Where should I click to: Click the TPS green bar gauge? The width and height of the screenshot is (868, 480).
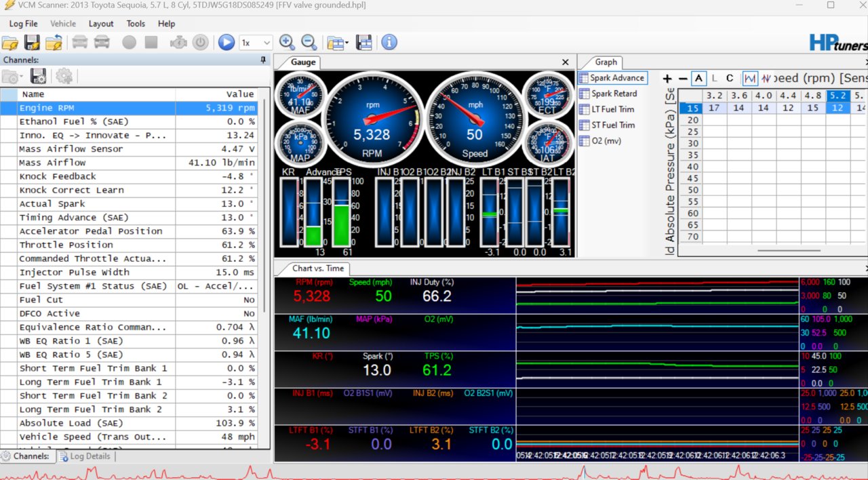point(342,212)
